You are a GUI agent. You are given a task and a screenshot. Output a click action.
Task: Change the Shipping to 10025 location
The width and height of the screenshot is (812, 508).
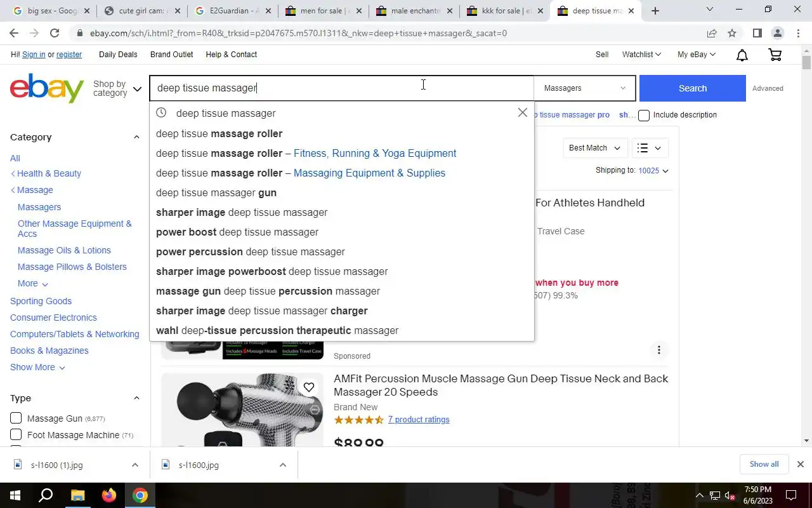tap(653, 170)
